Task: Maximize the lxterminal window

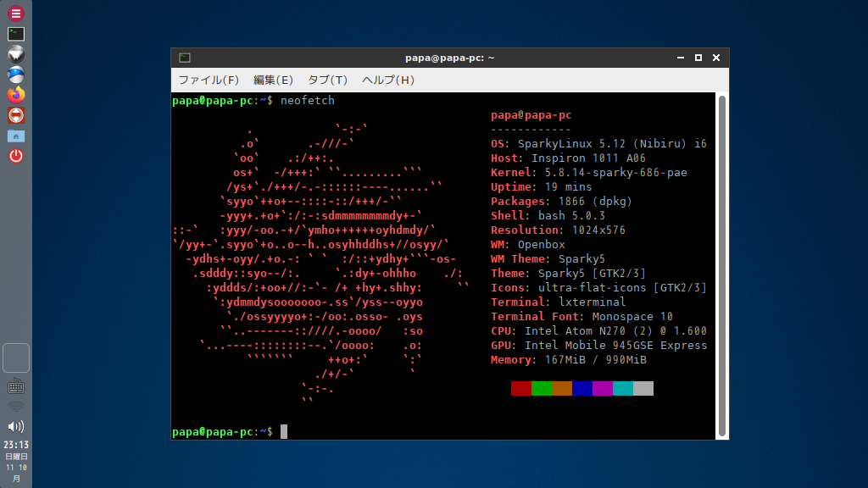Action: click(698, 58)
